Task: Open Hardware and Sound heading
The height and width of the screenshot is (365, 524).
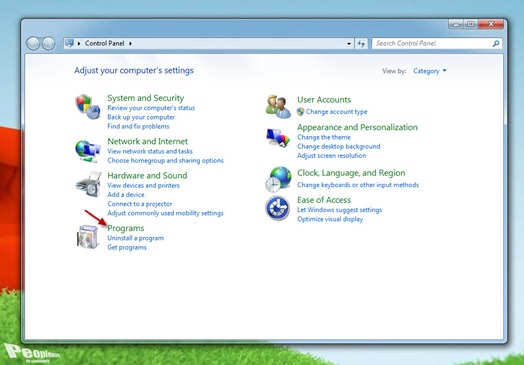Action: click(147, 175)
